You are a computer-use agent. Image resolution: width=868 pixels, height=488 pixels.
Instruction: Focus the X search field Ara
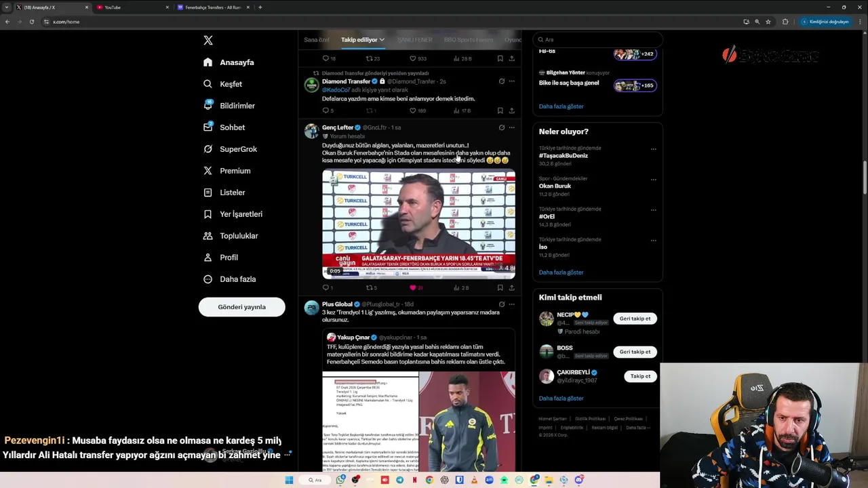tap(597, 39)
